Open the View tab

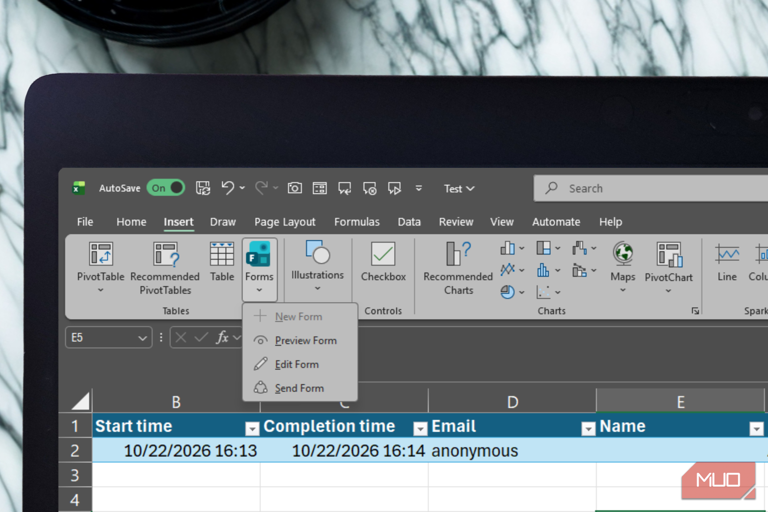pos(502,222)
